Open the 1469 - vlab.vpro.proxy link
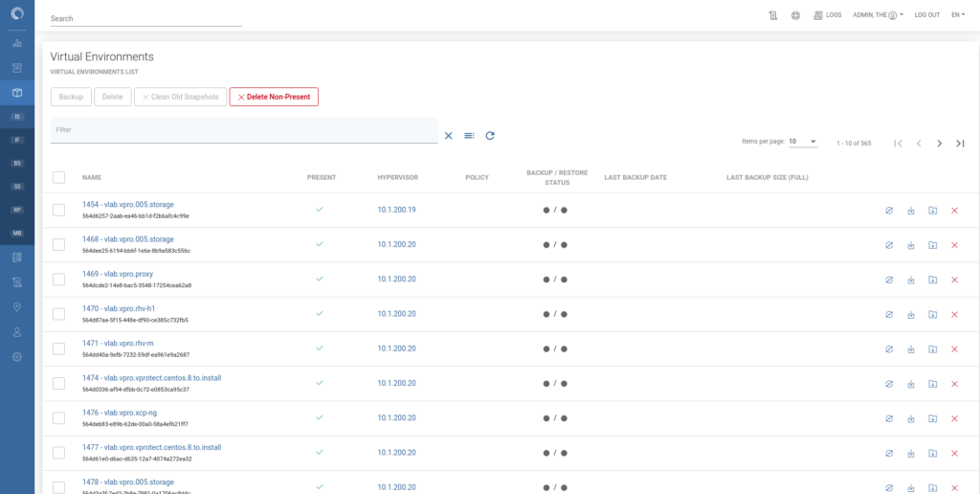Viewport: 980px width, 494px height. pyautogui.click(x=118, y=274)
